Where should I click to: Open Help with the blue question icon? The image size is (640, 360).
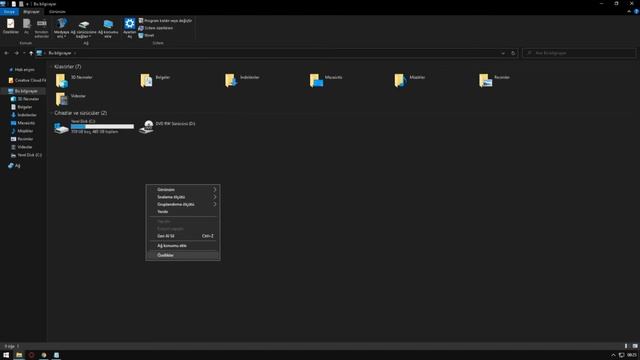coord(636,12)
